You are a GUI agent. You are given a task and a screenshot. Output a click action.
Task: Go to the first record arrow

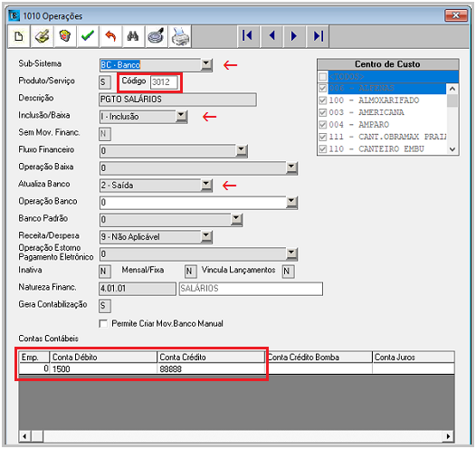[x=248, y=36]
